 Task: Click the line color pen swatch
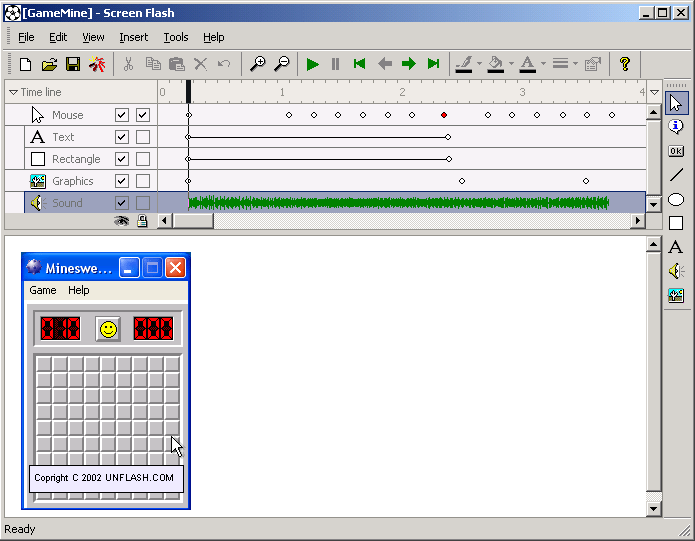pyautogui.click(x=464, y=64)
